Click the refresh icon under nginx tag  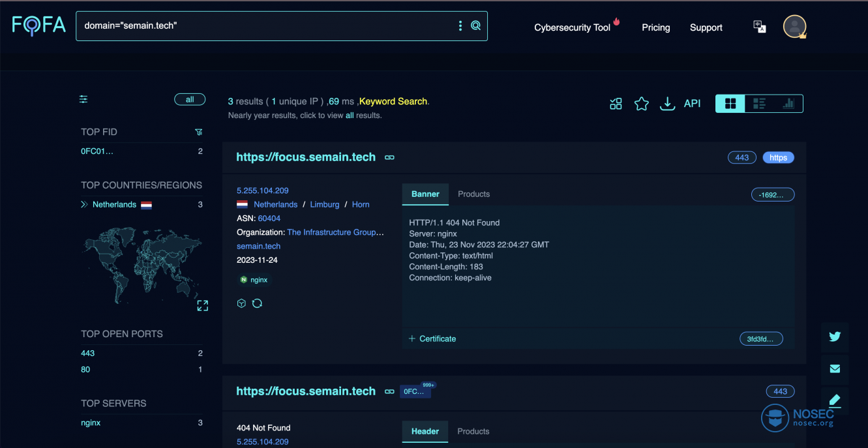point(257,303)
